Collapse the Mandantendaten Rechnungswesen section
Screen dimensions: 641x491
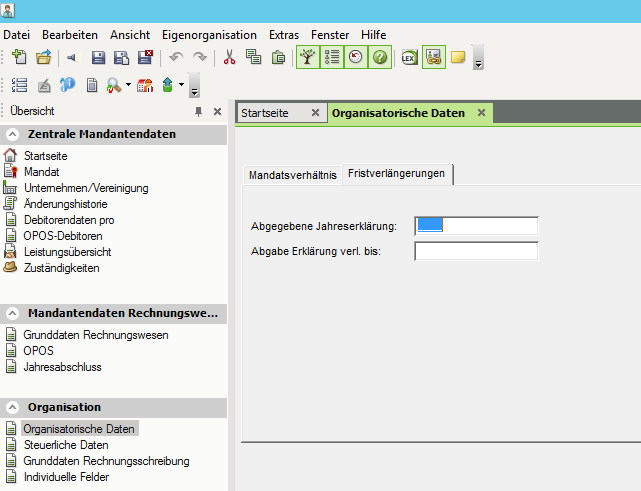[13, 313]
